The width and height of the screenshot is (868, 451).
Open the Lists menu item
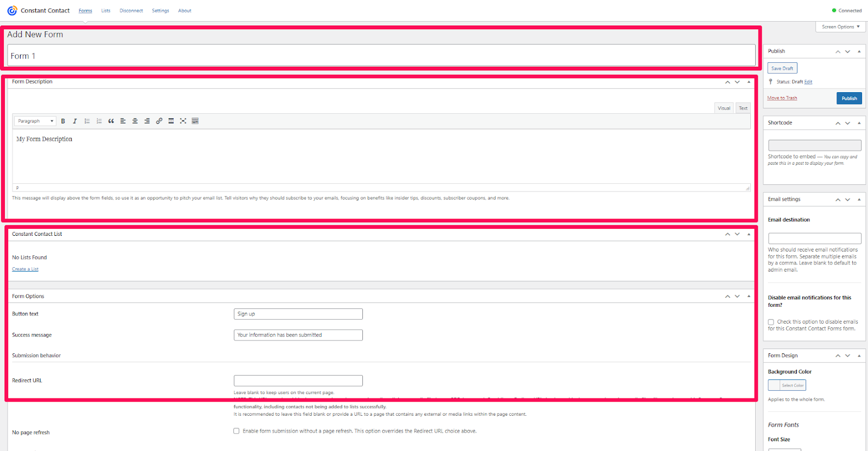(106, 11)
